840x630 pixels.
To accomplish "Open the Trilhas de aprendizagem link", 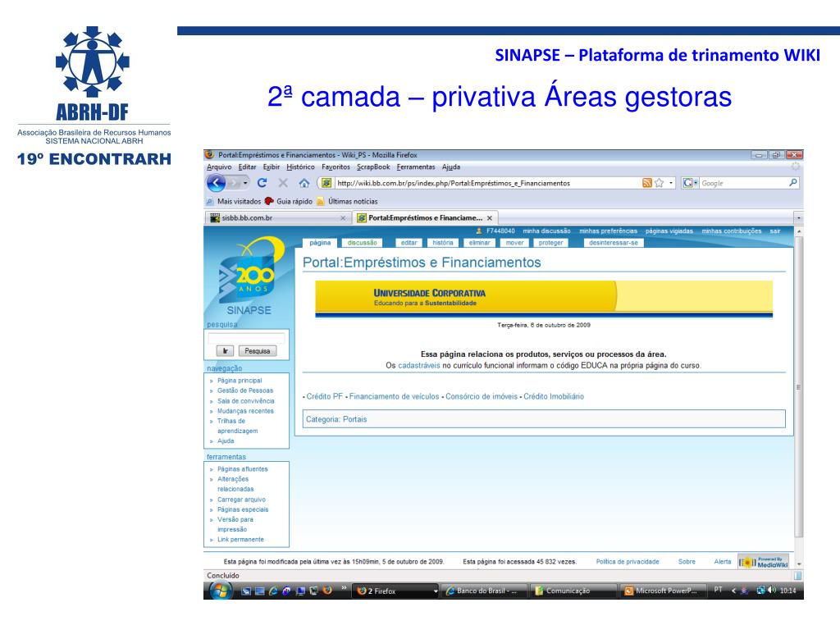I will click(237, 426).
